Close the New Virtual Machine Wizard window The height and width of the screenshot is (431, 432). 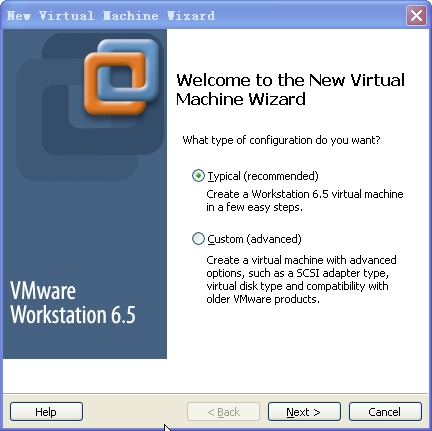coord(416,15)
